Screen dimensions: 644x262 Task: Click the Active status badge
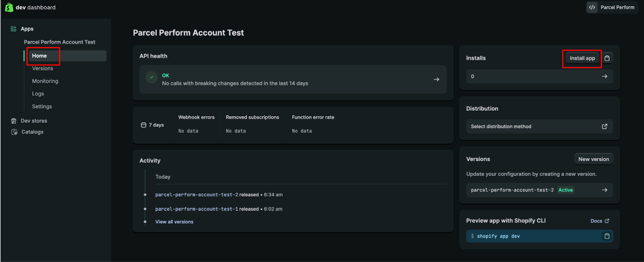[x=566, y=190]
